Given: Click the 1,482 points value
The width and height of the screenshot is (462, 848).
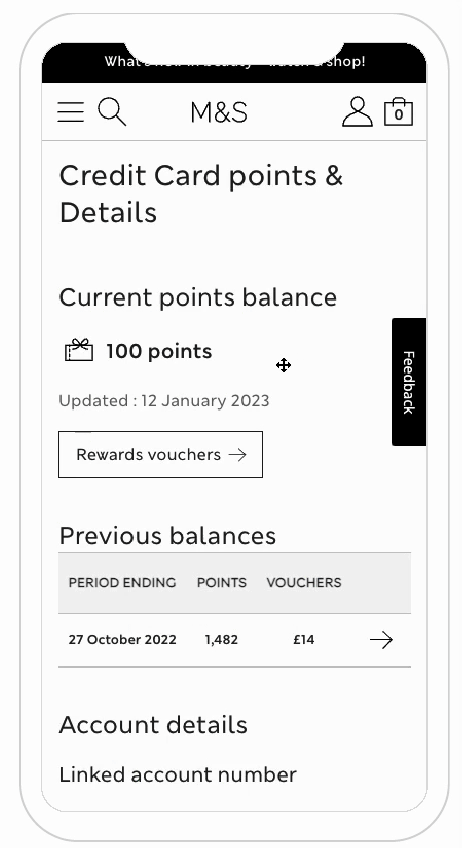Looking at the screenshot, I should [x=221, y=640].
